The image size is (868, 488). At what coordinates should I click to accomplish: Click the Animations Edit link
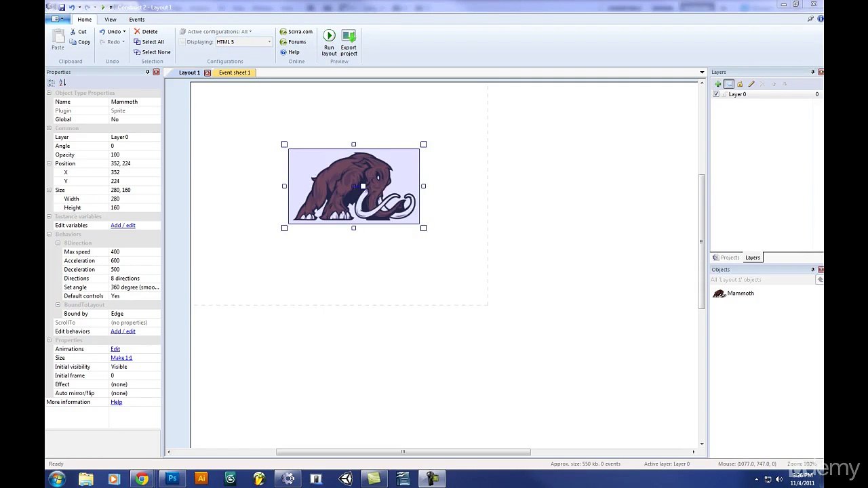click(115, 349)
